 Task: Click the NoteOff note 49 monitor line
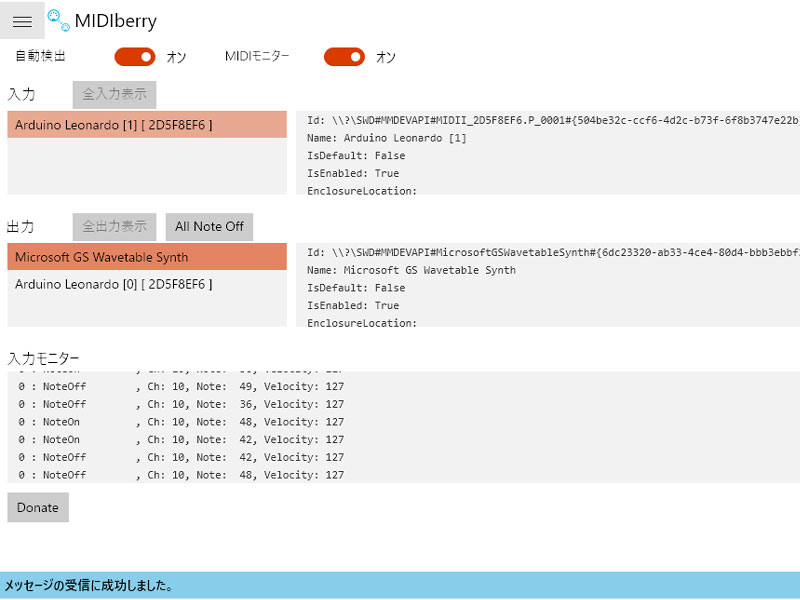(180, 386)
